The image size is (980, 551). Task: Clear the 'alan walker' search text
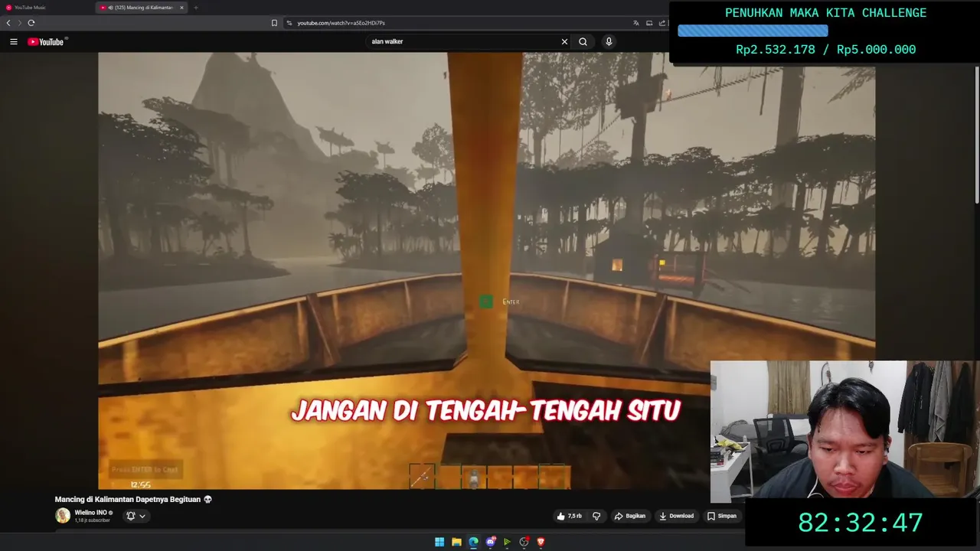pyautogui.click(x=565, y=42)
